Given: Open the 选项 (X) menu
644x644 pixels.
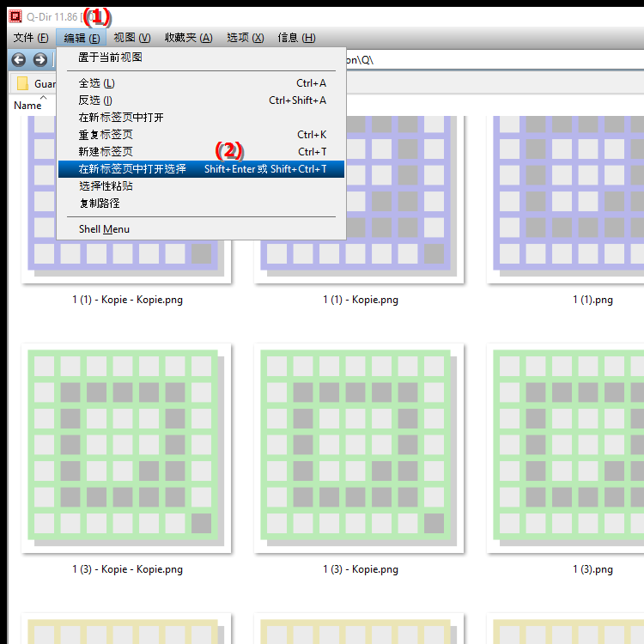Looking at the screenshot, I should click(x=245, y=38).
